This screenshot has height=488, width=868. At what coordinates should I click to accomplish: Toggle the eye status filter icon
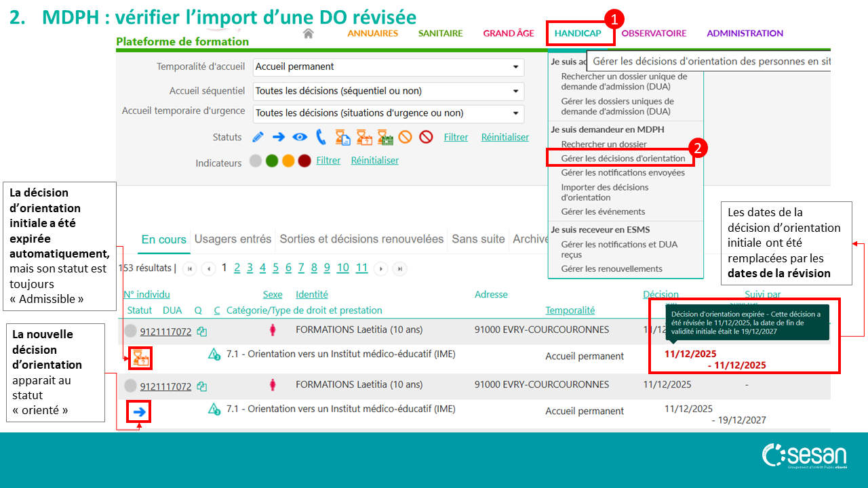[300, 137]
